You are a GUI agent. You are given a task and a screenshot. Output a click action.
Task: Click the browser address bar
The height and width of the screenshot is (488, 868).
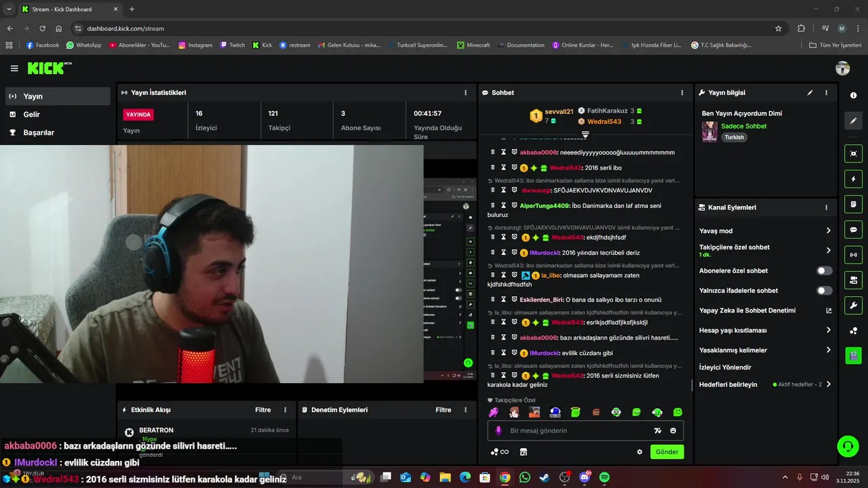click(x=427, y=28)
